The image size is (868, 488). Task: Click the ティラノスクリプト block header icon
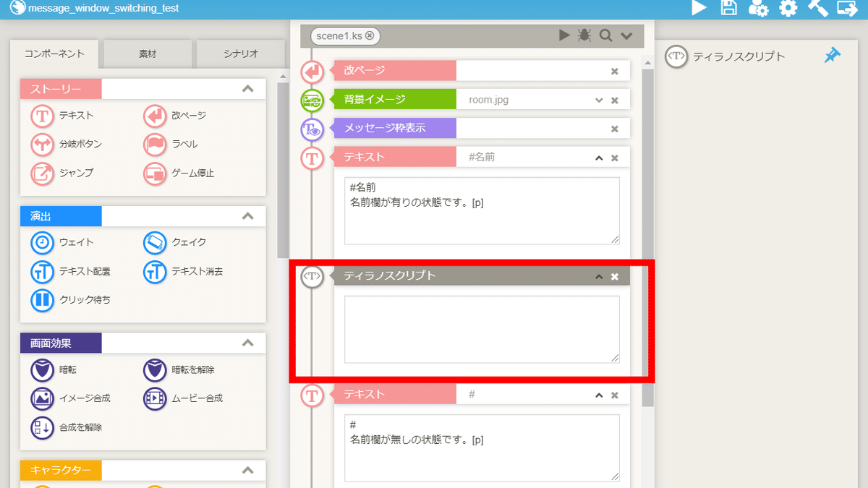[x=312, y=276]
